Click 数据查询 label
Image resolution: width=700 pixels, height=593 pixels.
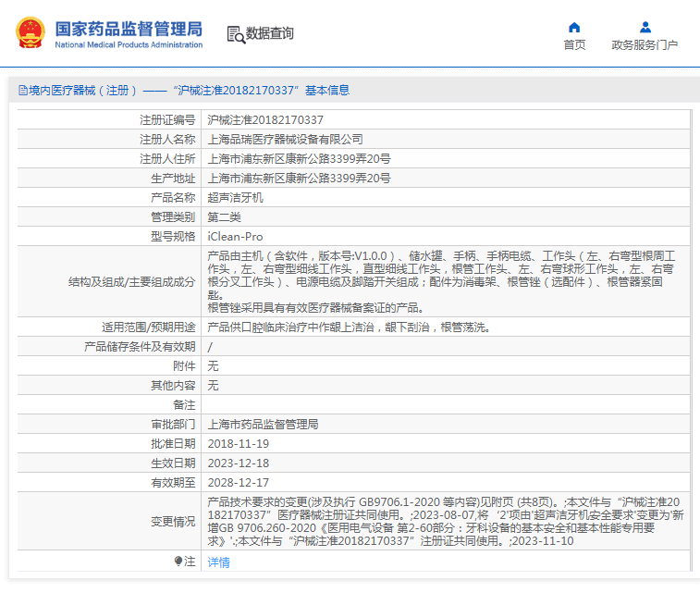[x=270, y=33]
